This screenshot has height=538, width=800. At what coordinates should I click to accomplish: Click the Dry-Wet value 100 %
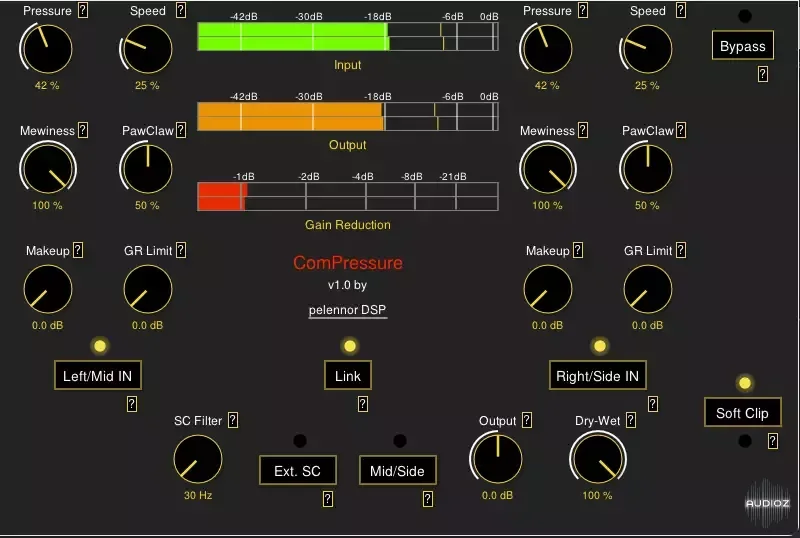click(597, 495)
